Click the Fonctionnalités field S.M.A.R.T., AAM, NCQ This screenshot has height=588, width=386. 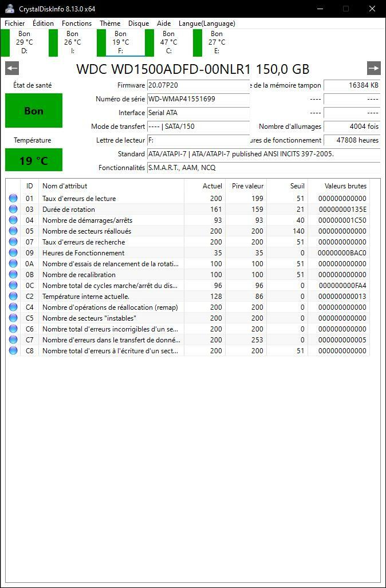[263, 168]
